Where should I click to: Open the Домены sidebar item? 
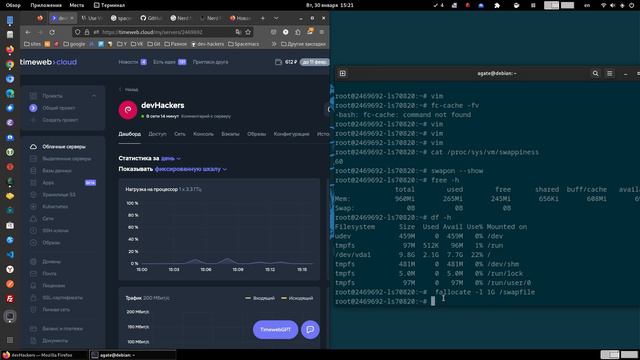51,262
